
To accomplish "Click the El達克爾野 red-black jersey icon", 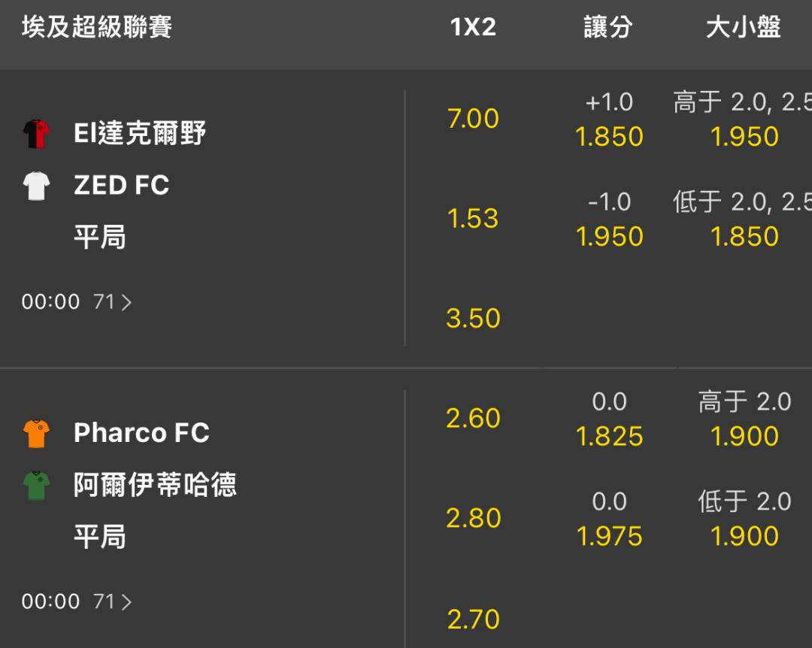I will tap(36, 134).
